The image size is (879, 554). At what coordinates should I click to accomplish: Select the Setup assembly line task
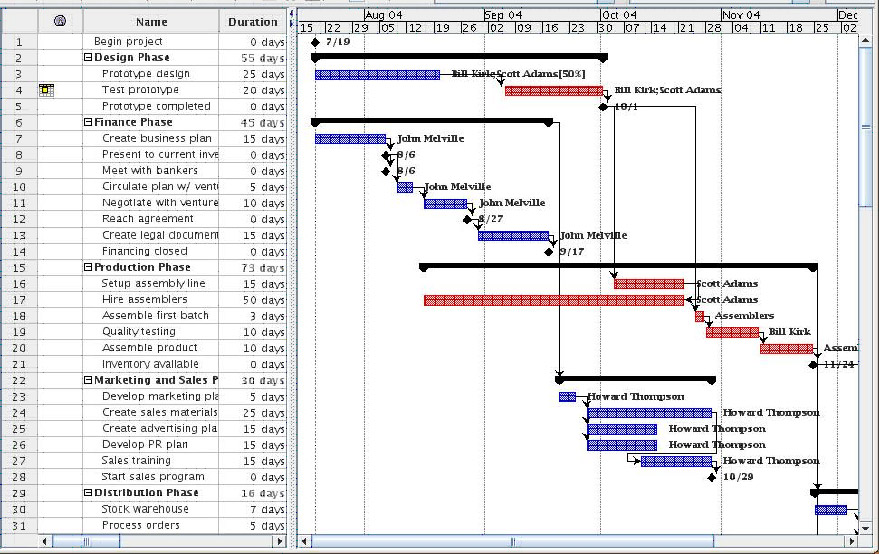153,284
